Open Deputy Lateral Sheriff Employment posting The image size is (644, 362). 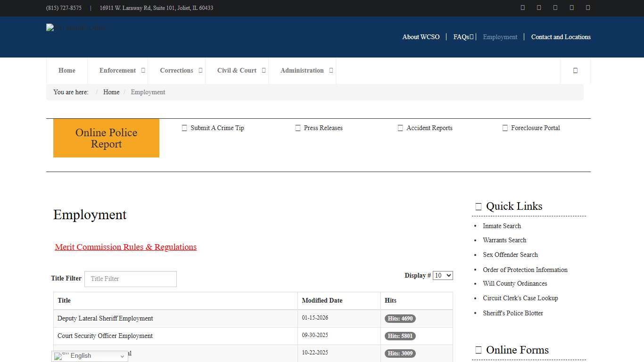click(105, 319)
